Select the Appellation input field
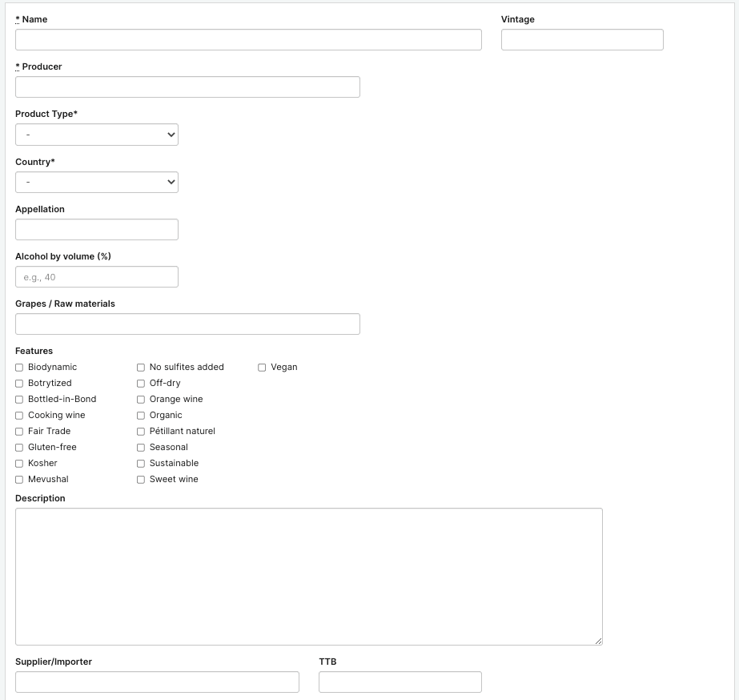Viewport: 739px width, 700px height. [x=97, y=230]
